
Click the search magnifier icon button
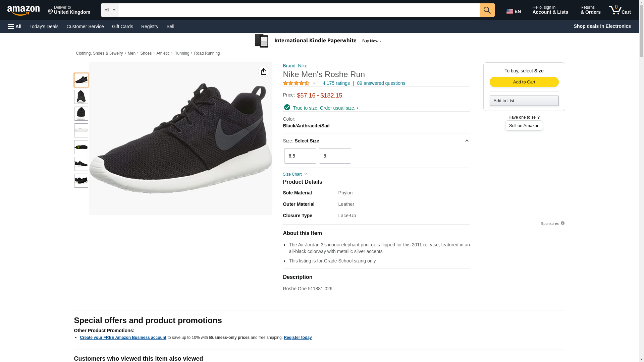pyautogui.click(x=487, y=10)
